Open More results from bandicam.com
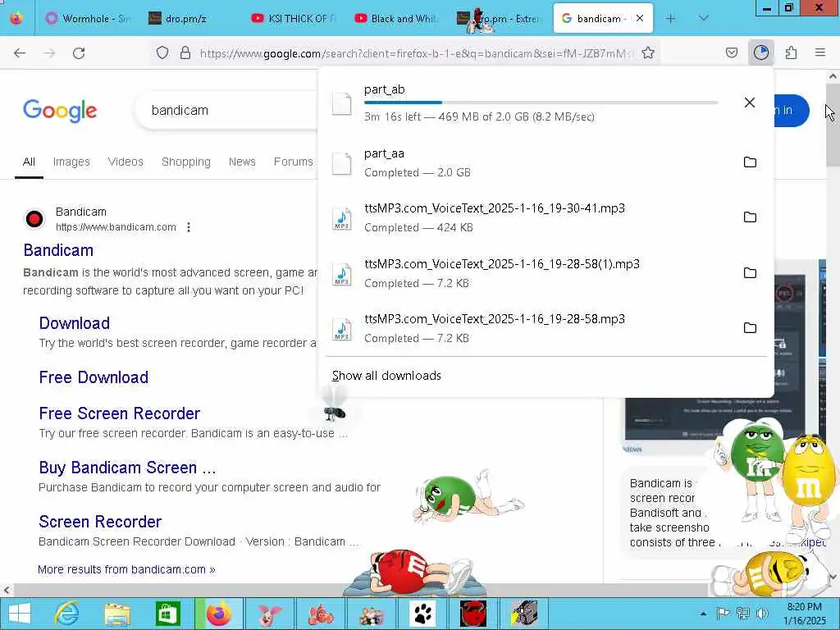 126,569
